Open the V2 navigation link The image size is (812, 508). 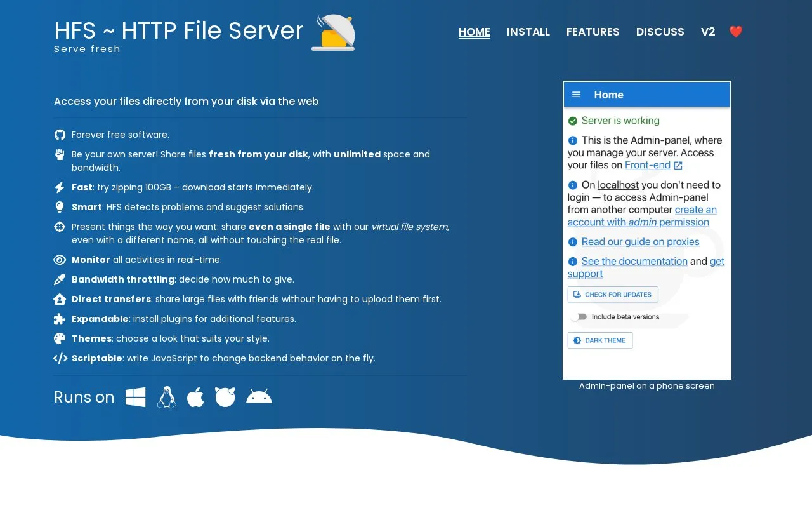[x=708, y=32]
